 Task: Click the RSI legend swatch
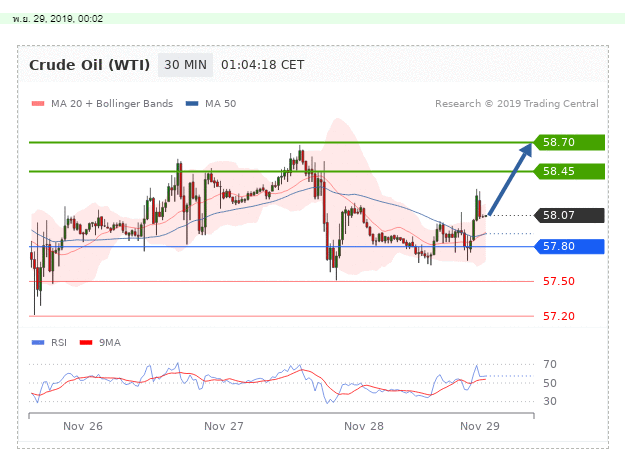coord(38,343)
